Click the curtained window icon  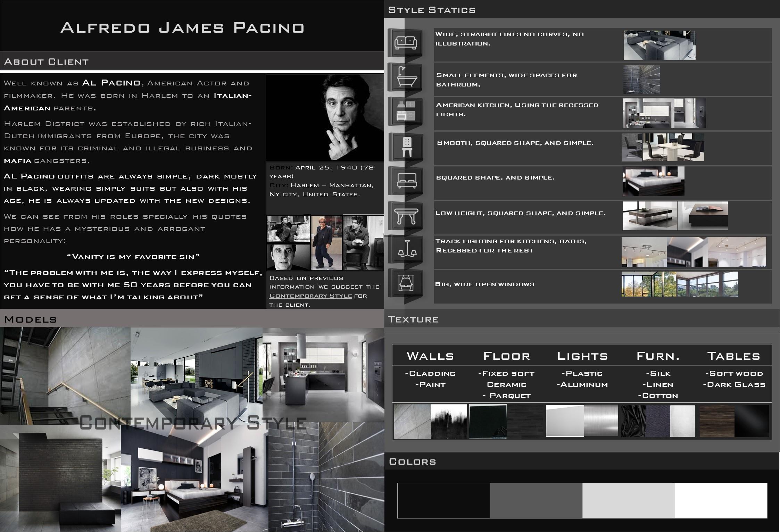point(406,283)
